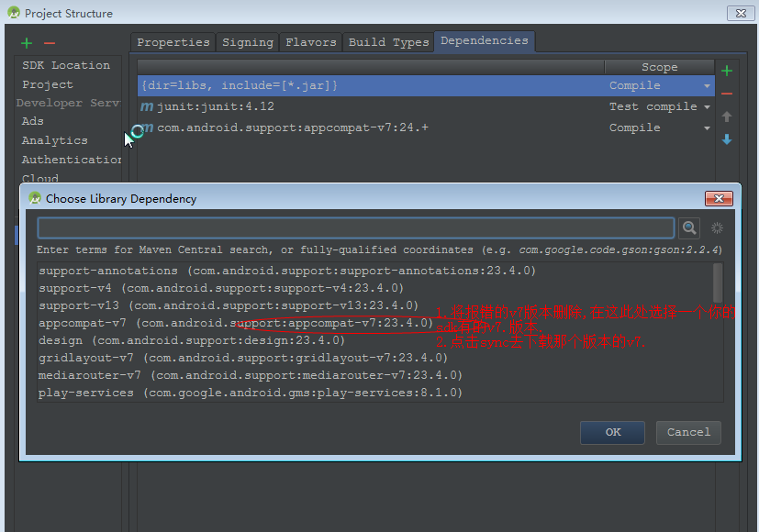Select SDK Location in sidebar
Screen dimensions: 759x532
tap(66, 65)
